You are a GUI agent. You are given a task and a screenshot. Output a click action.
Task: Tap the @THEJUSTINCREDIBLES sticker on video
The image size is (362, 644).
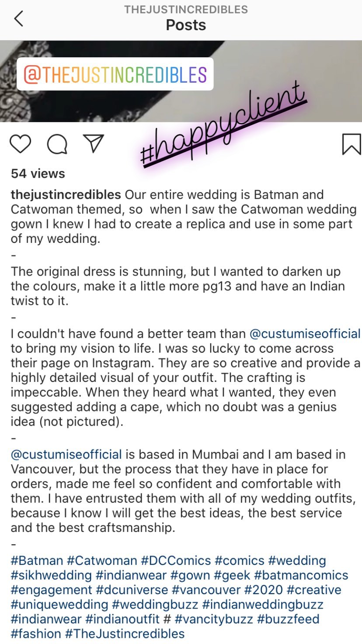[115, 74]
